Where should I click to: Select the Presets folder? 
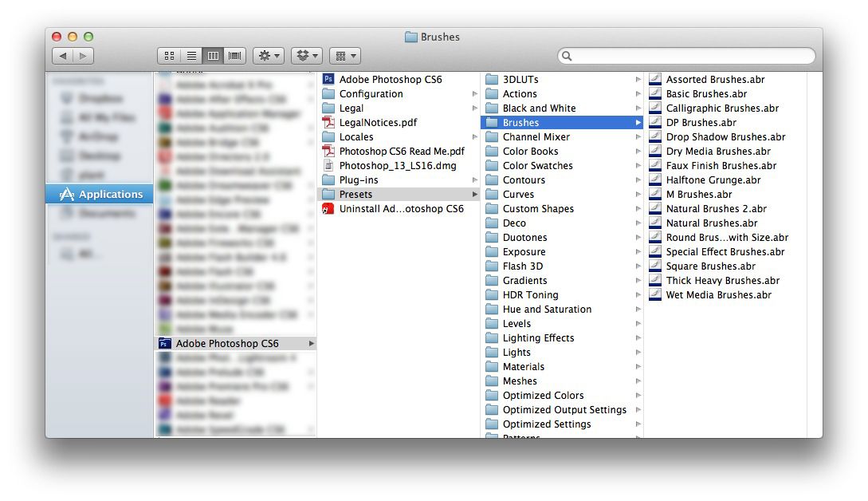[399, 195]
